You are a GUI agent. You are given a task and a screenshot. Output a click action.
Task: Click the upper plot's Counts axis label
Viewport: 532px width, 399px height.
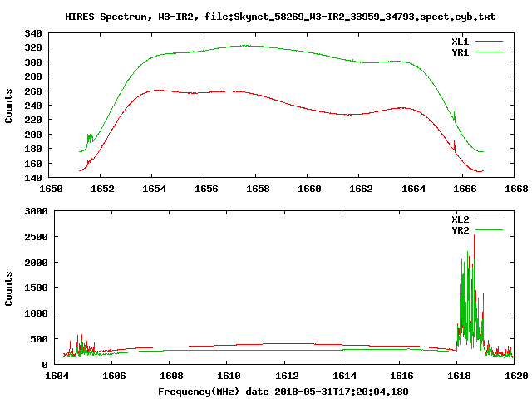8,106
